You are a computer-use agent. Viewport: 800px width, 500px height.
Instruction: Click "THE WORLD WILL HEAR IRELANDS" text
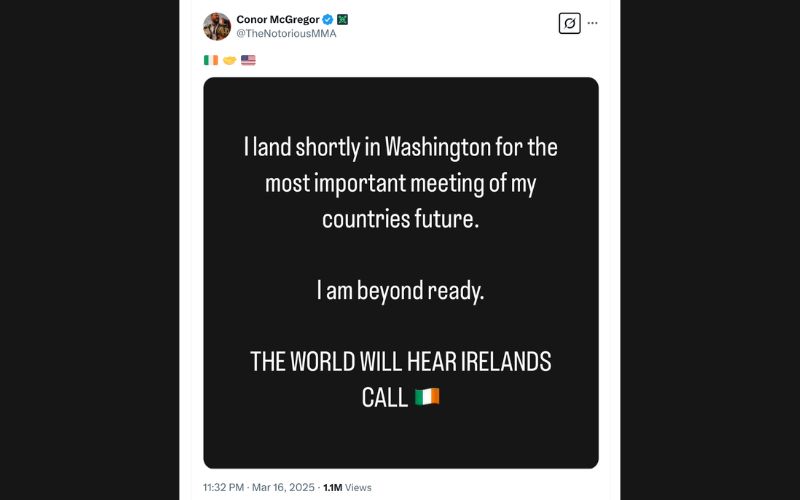tap(400, 361)
